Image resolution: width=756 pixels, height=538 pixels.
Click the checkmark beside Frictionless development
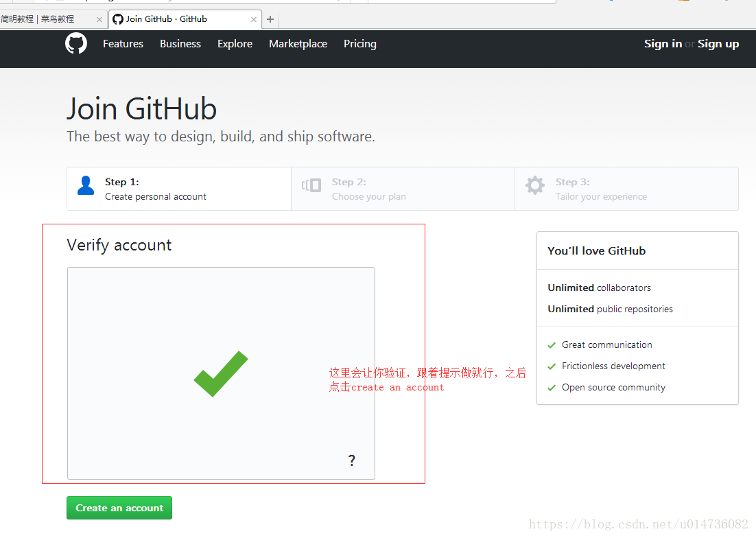click(552, 366)
